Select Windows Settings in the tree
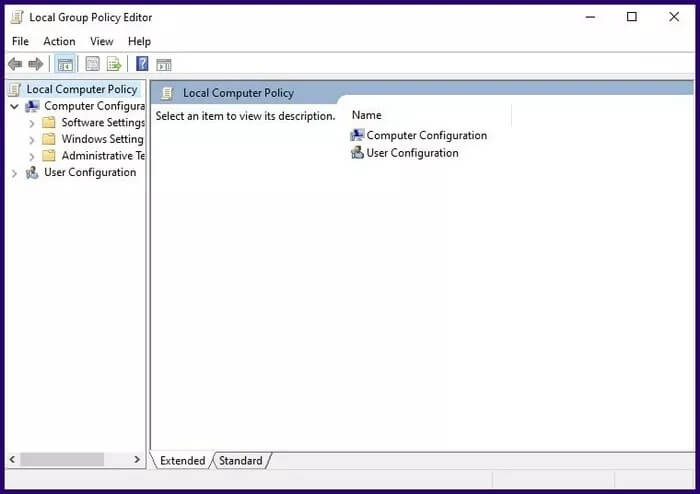Image resolution: width=700 pixels, height=494 pixels. (103, 139)
